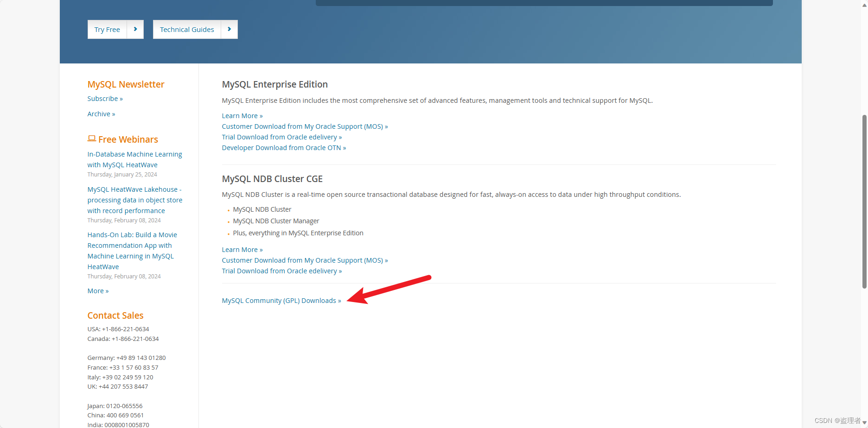The height and width of the screenshot is (428, 868).
Task: Click Learn More under MySQL NDB Cluster CGE
Action: click(242, 250)
